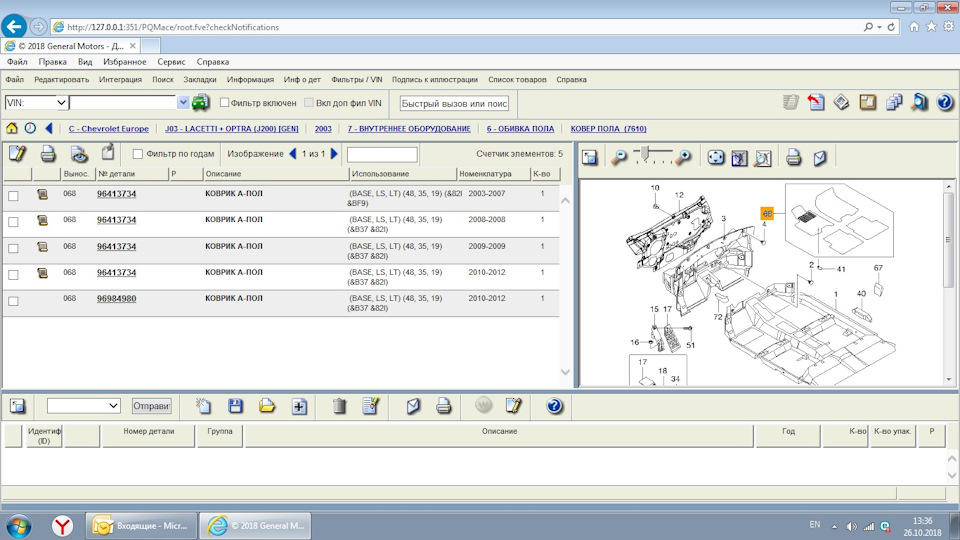Open the stacked documents icon in the top toolbar
This screenshot has height=540, width=960.
(x=894, y=102)
